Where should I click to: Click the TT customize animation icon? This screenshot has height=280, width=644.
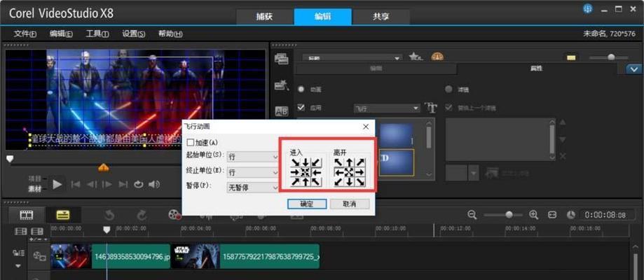click(431, 108)
